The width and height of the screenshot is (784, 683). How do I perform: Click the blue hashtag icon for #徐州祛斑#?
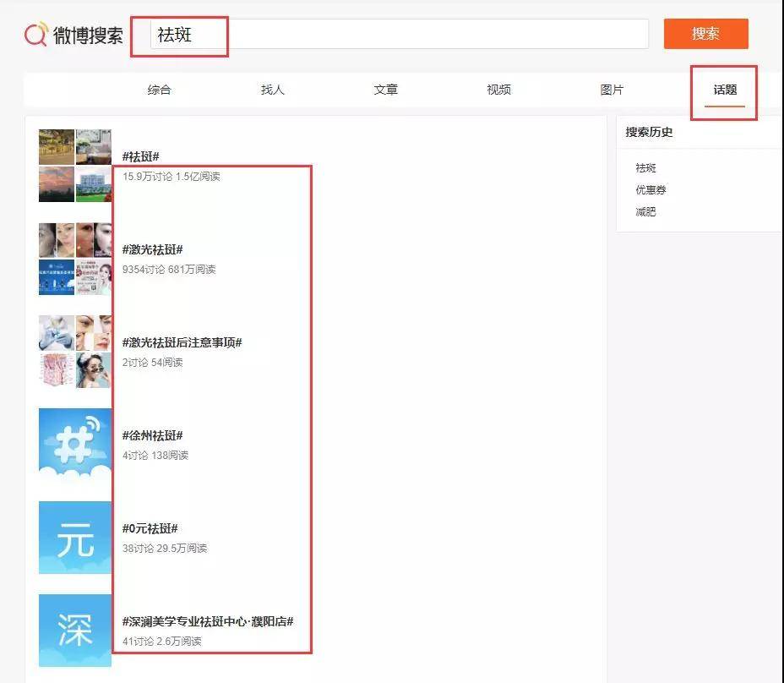point(75,445)
